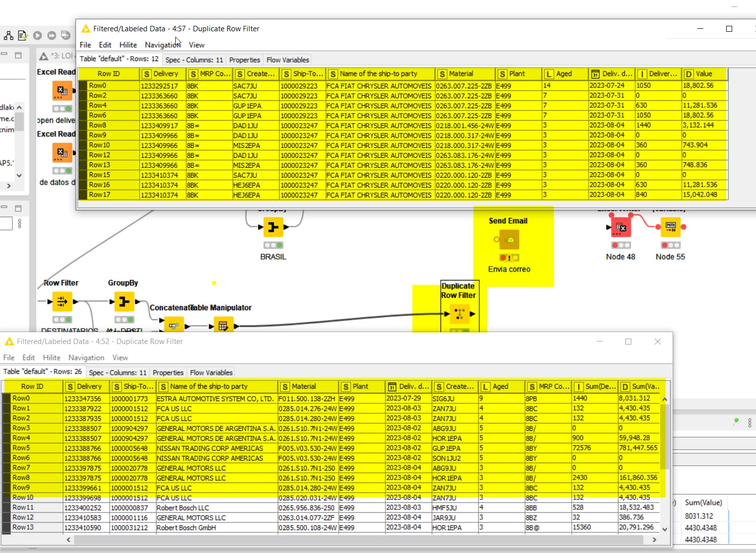The width and height of the screenshot is (756, 553).
Task: Open Properties tab in the 4:57 window
Action: point(244,60)
